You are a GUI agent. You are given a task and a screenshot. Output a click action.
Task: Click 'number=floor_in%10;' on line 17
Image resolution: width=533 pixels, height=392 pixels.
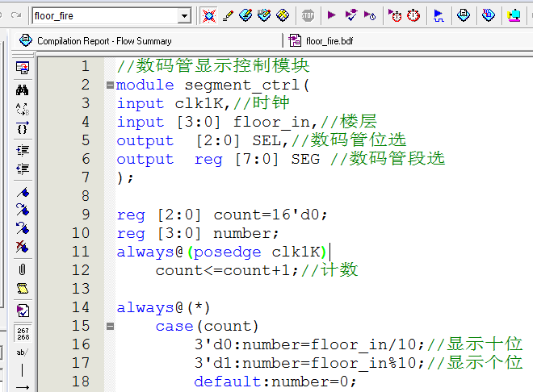(x=334, y=363)
